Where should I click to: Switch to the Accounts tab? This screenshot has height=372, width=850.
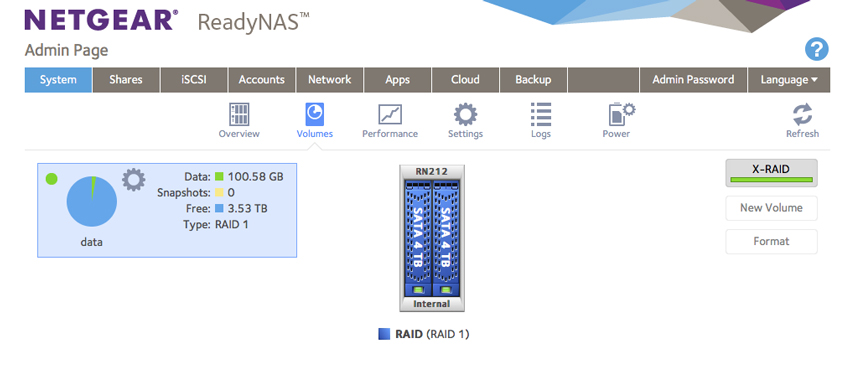(x=261, y=80)
